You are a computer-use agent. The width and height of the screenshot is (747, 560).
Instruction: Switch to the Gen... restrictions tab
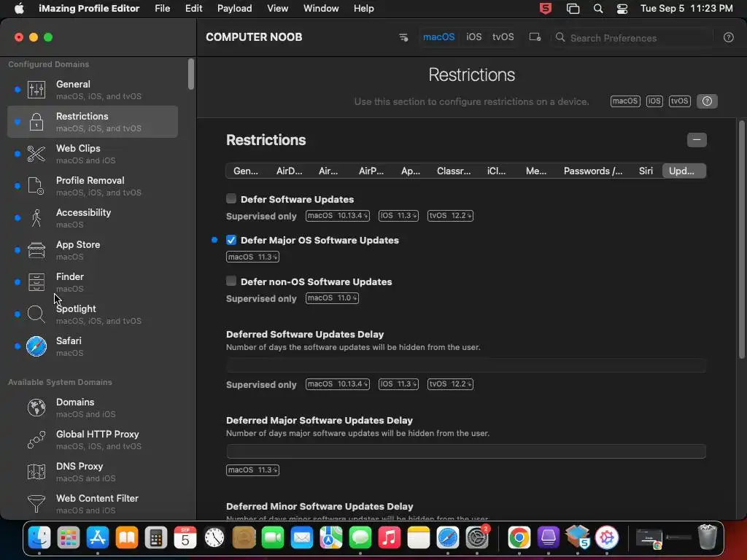pos(246,171)
